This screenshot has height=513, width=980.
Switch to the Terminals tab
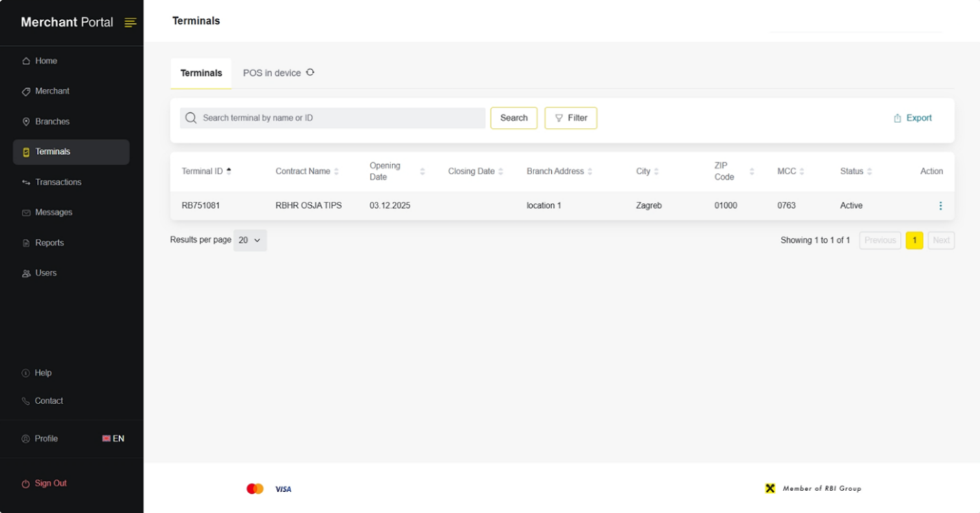coord(201,73)
